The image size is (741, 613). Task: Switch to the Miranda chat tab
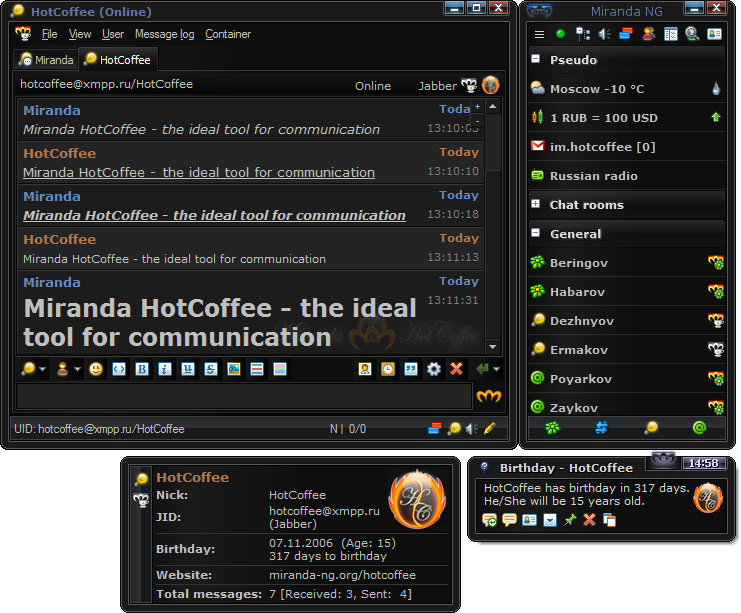[46, 60]
